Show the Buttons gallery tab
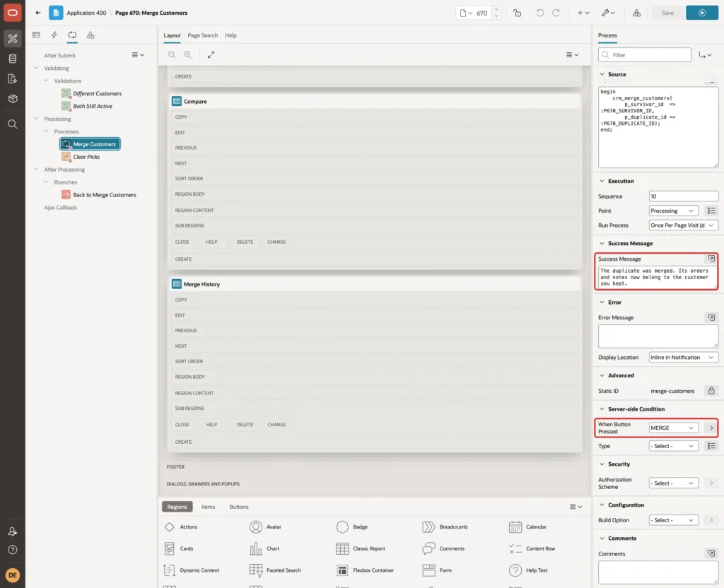This screenshot has height=588, width=724. pyautogui.click(x=239, y=507)
